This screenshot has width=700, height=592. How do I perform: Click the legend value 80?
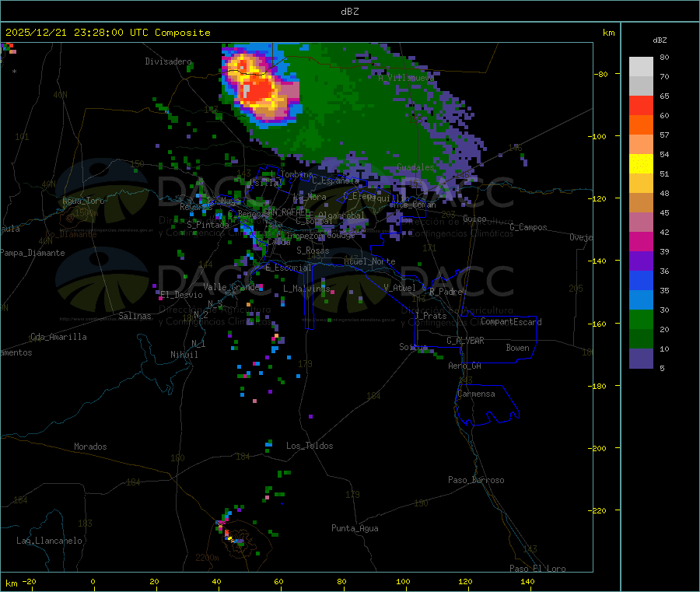tap(664, 57)
